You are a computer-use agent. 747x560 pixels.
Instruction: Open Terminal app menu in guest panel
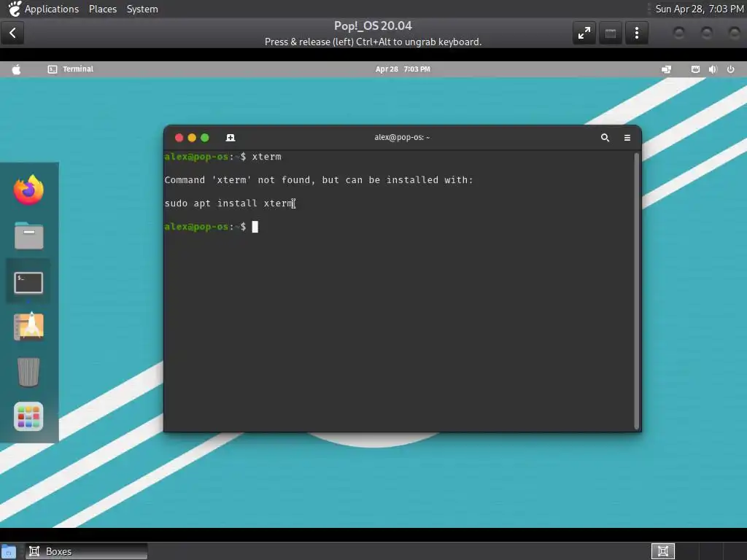click(x=71, y=69)
